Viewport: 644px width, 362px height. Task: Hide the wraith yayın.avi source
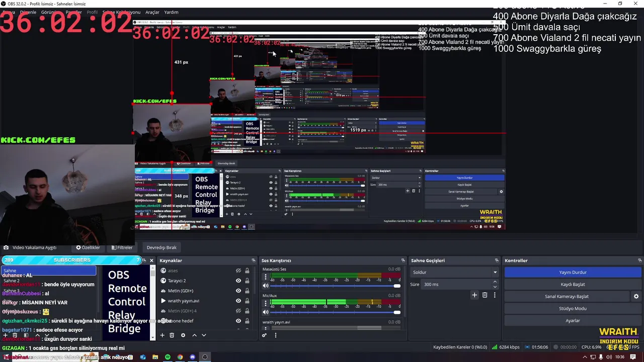tap(238, 301)
